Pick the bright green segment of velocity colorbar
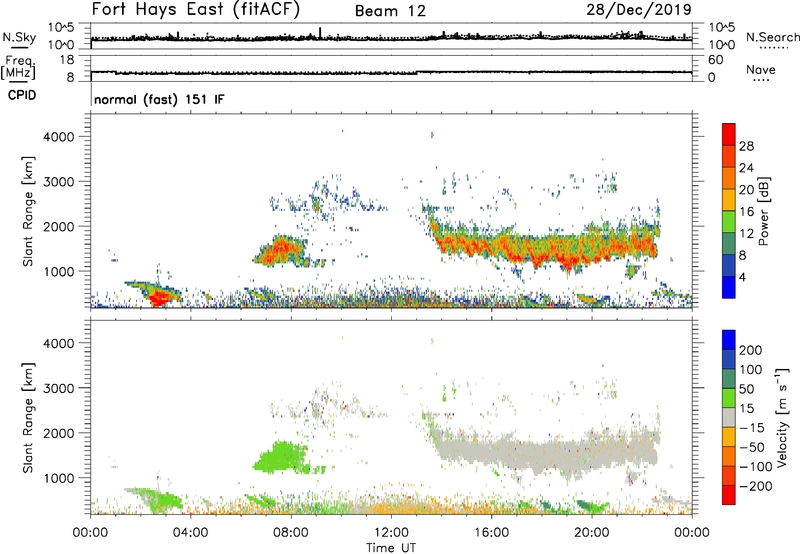Screen dimensions: 800x554 point(729,398)
